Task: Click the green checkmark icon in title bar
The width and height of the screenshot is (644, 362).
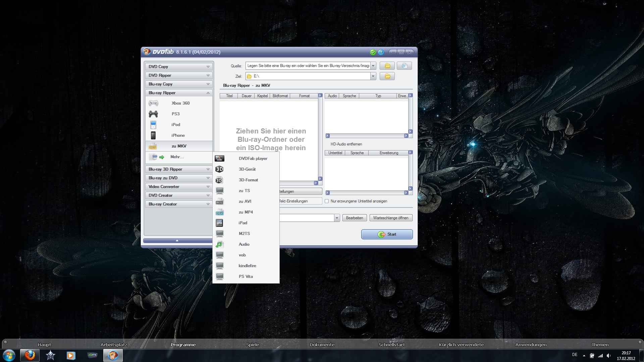Action: point(373,52)
